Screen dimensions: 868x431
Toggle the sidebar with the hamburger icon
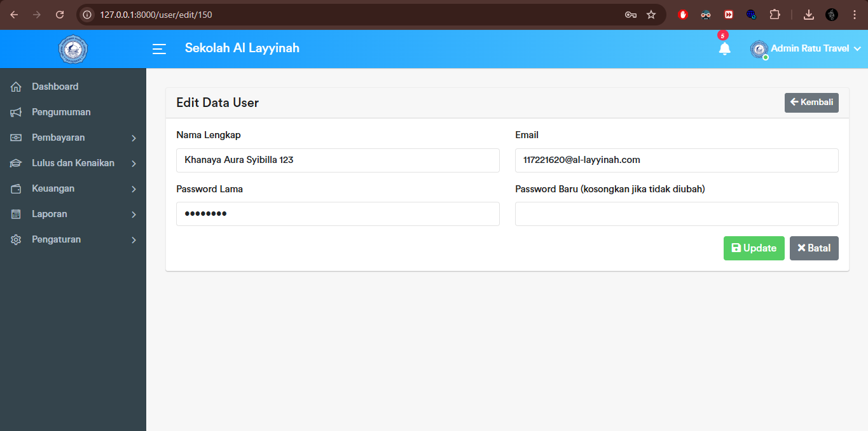159,48
